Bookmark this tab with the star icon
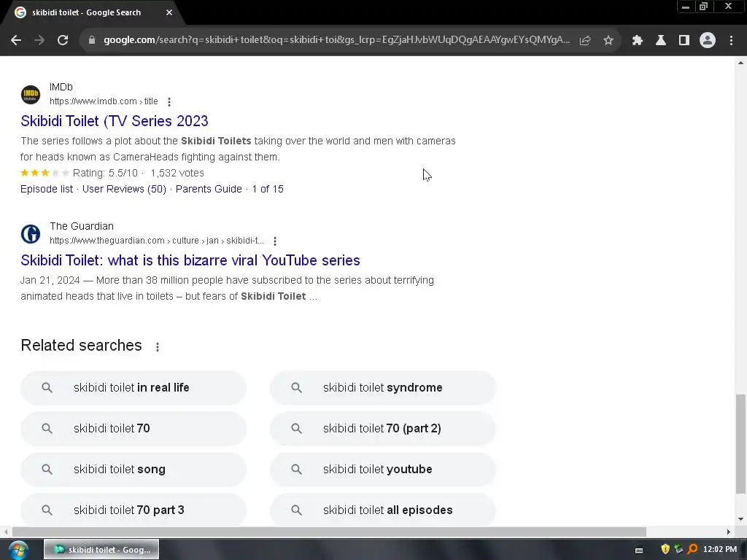Viewport: 747px width, 560px height. [608, 41]
